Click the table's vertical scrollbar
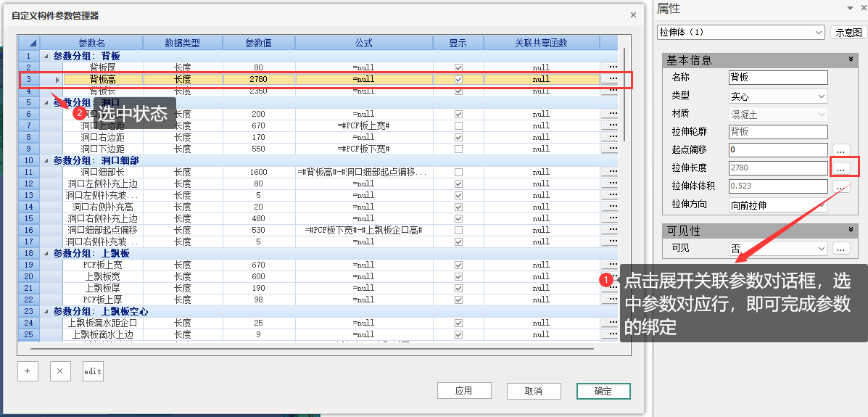 pyautogui.click(x=624, y=94)
